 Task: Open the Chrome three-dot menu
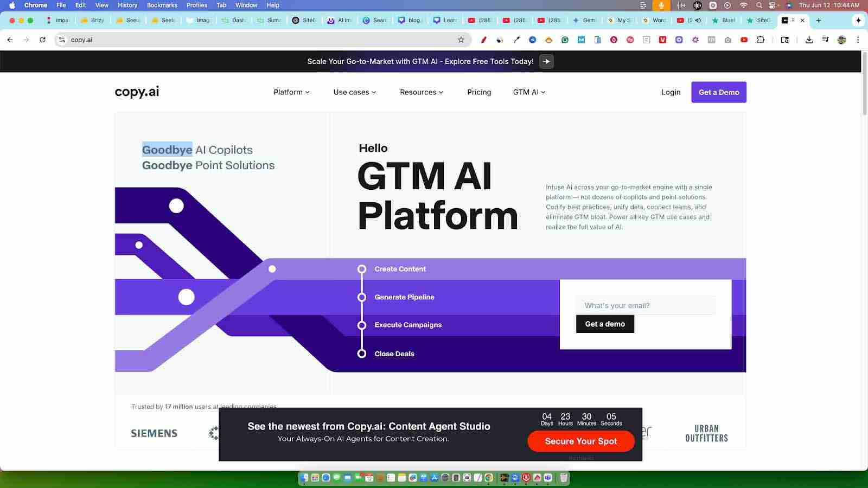click(x=858, y=40)
